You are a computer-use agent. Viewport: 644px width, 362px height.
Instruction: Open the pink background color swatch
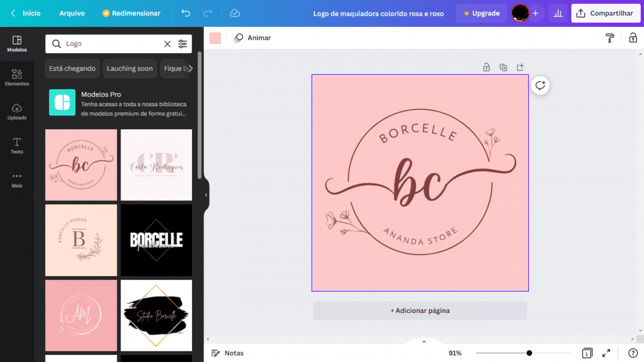[x=215, y=38]
